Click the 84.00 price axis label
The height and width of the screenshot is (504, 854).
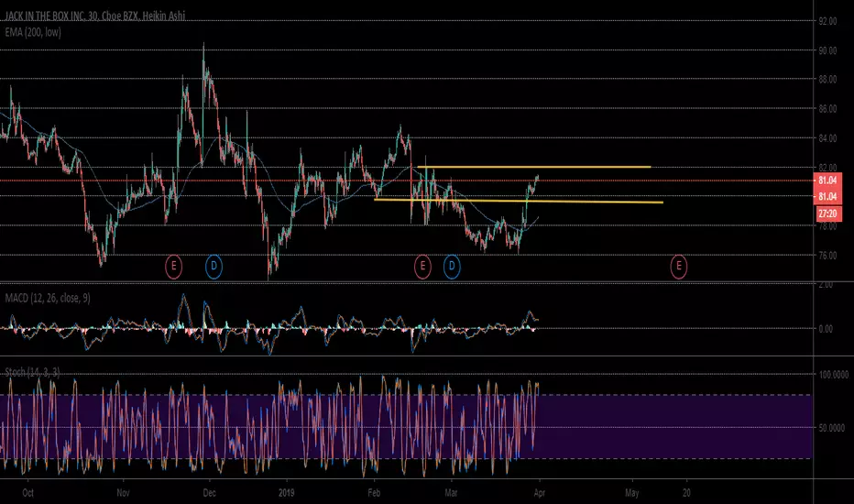(x=827, y=138)
